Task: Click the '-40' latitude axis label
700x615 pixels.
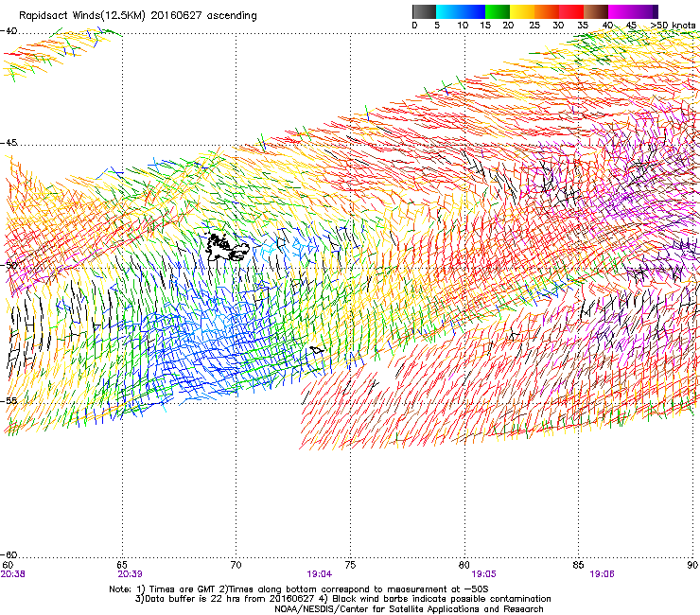Action: 9,31
